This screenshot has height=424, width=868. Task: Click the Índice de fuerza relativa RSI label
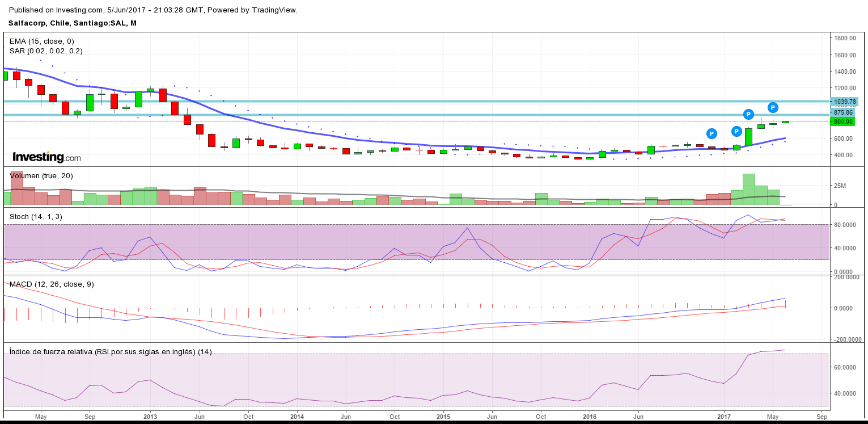(x=111, y=352)
